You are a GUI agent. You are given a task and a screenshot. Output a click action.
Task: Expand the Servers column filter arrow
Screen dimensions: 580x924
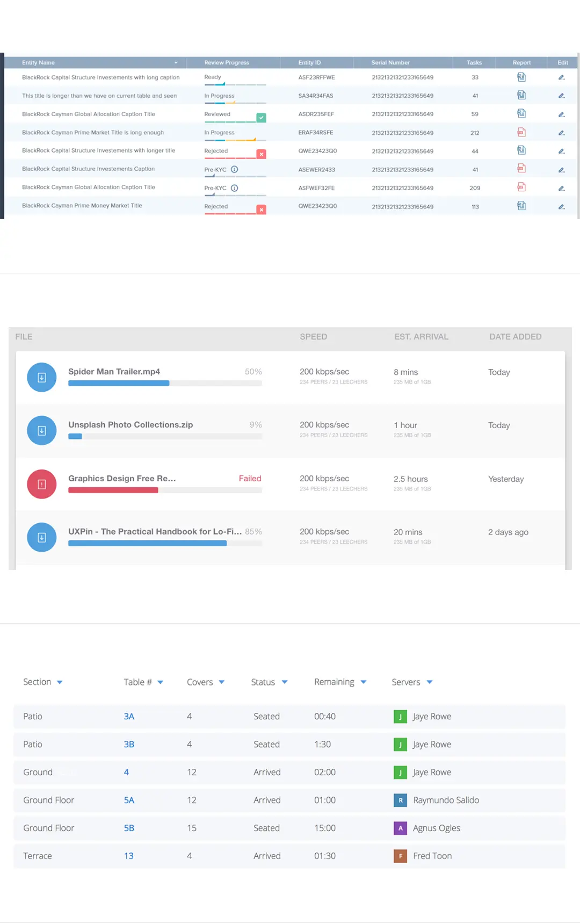(430, 682)
